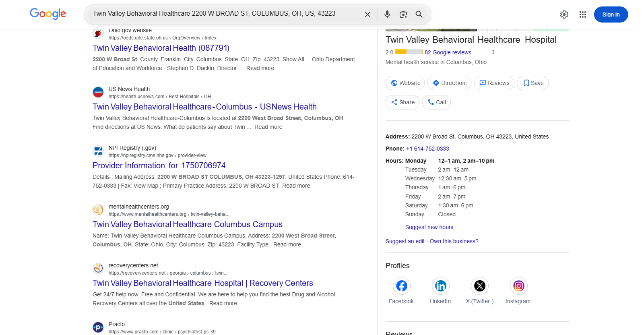This screenshot has width=644, height=335.
Task: Start a voice search with the microphone
Action: pyautogui.click(x=387, y=14)
